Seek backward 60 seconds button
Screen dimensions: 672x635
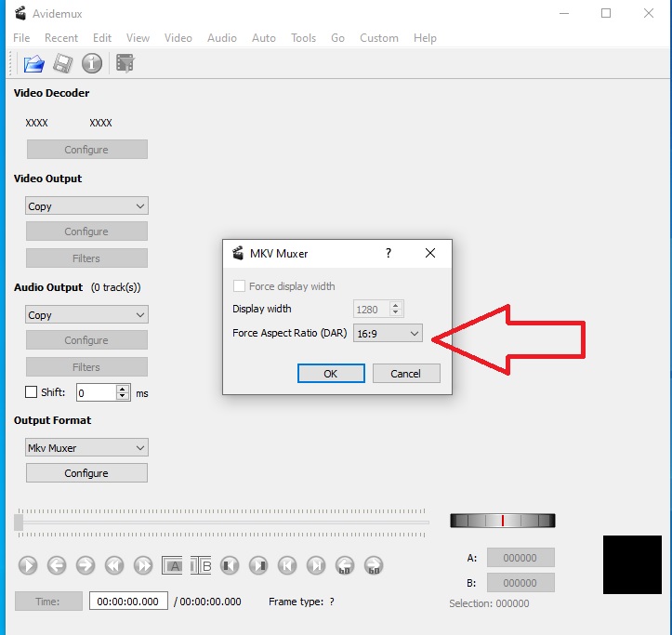point(345,565)
